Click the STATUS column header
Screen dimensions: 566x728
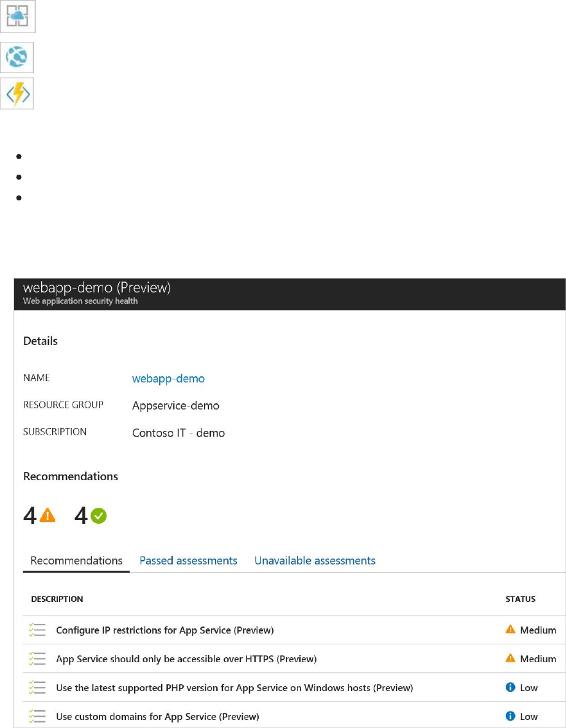pyautogui.click(x=520, y=599)
